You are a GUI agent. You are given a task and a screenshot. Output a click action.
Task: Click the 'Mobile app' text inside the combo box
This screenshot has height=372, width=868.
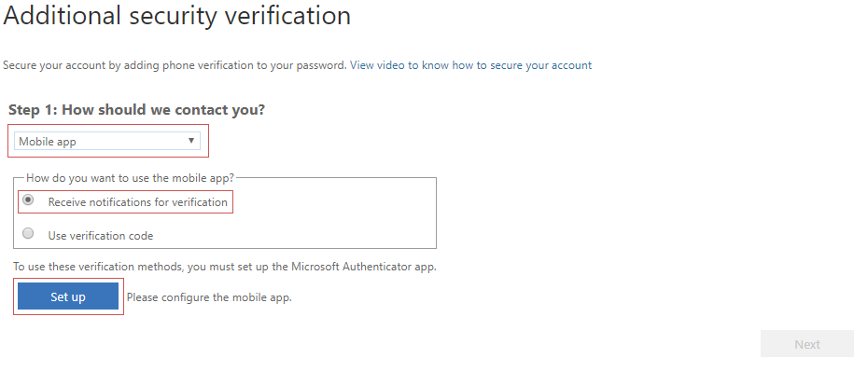48,142
